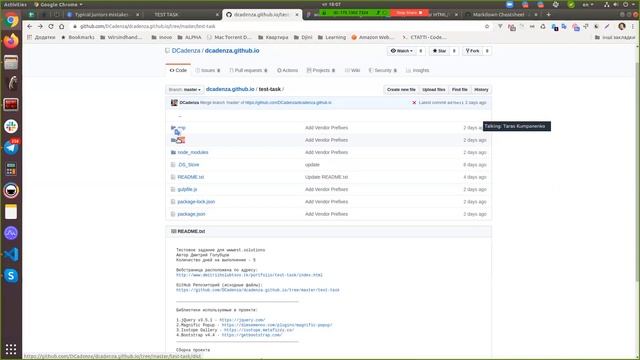This screenshot has height=360, width=640.
Task: Click the browser Back arrow
Action: [29, 26]
